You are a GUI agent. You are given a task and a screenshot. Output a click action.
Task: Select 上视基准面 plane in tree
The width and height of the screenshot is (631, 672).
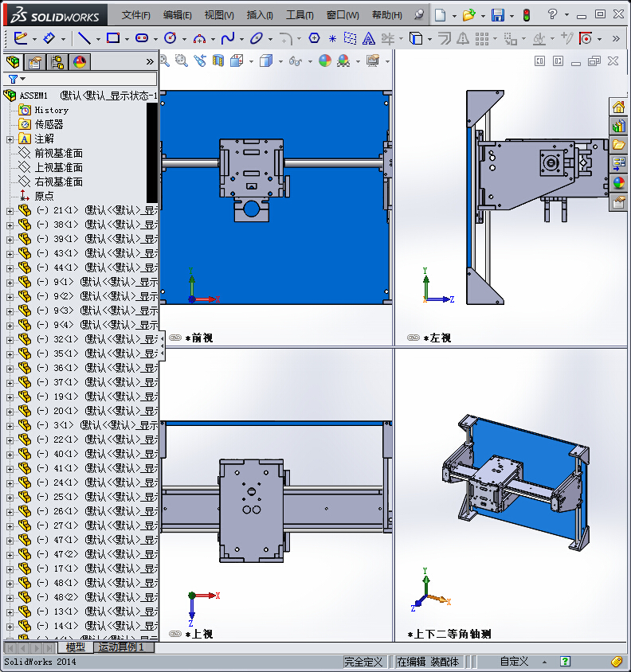pos(58,167)
